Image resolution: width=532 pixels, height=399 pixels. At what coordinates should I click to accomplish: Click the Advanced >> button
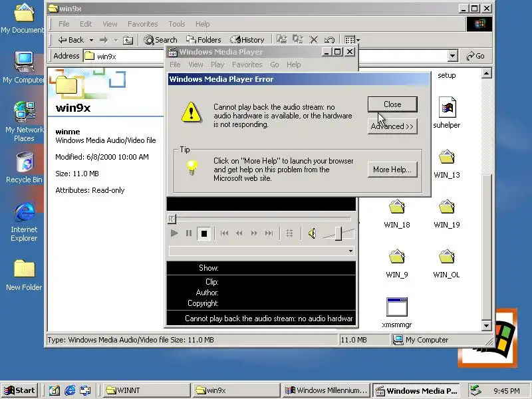[x=392, y=126]
